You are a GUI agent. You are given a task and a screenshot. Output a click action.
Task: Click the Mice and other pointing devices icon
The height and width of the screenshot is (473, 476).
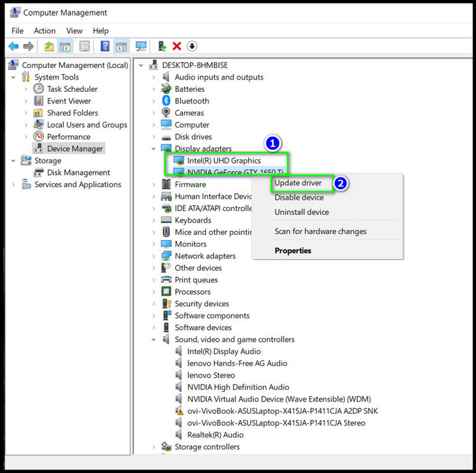166,232
